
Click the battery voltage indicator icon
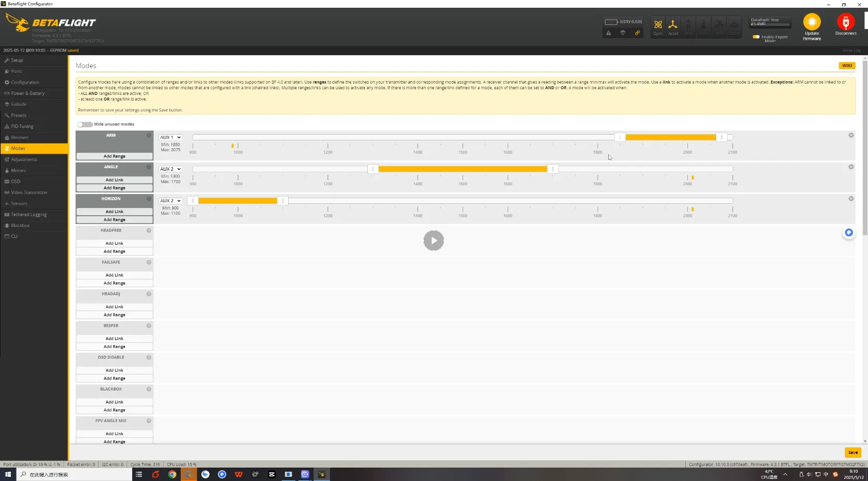611,22
